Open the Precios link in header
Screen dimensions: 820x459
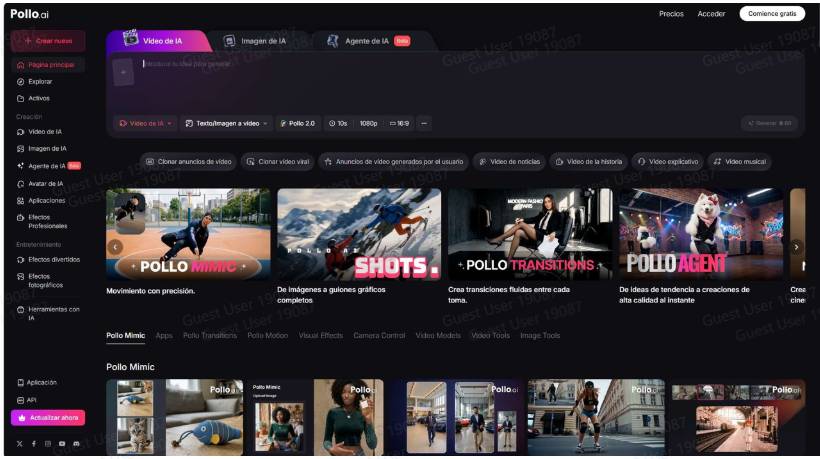click(671, 14)
